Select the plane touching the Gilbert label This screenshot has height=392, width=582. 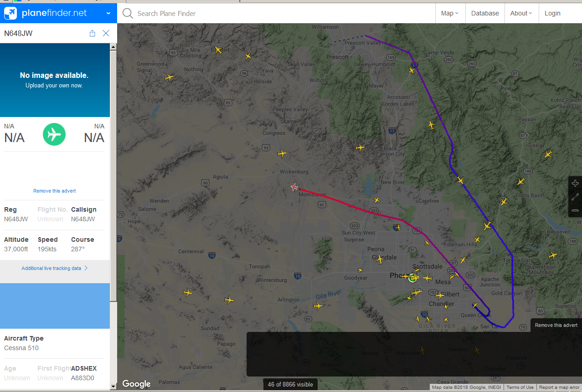[x=439, y=295]
